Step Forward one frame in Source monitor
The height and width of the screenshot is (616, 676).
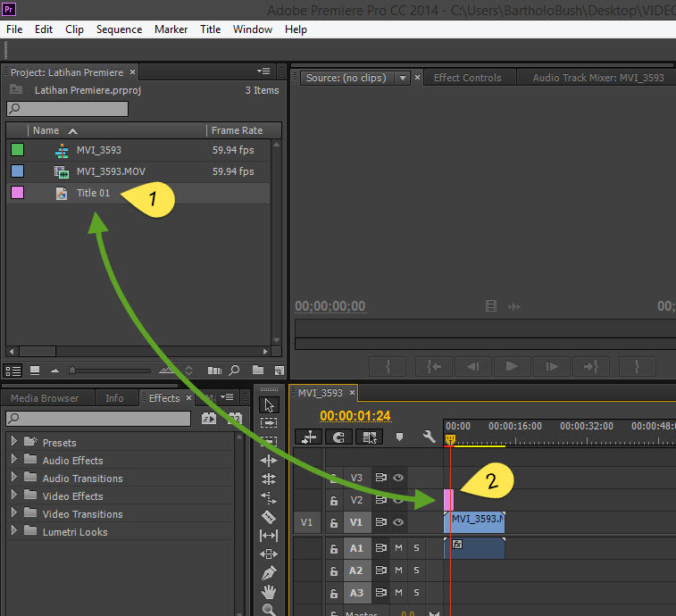[551, 366]
